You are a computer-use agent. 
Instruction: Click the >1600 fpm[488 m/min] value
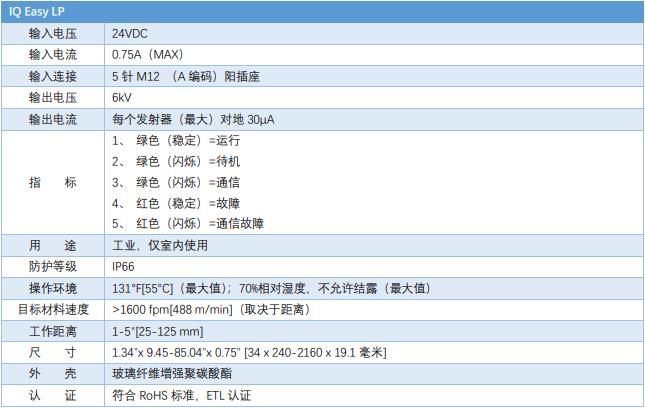211,310
